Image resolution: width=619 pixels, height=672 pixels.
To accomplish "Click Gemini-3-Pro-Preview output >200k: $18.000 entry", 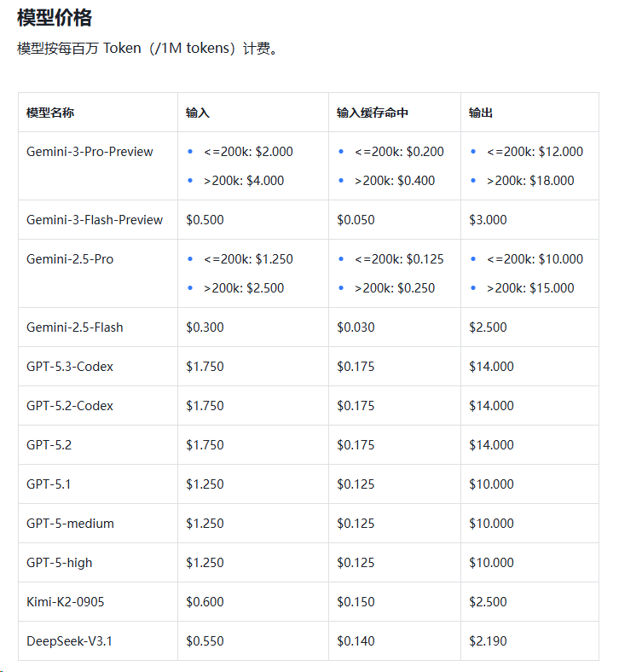I will [530, 181].
